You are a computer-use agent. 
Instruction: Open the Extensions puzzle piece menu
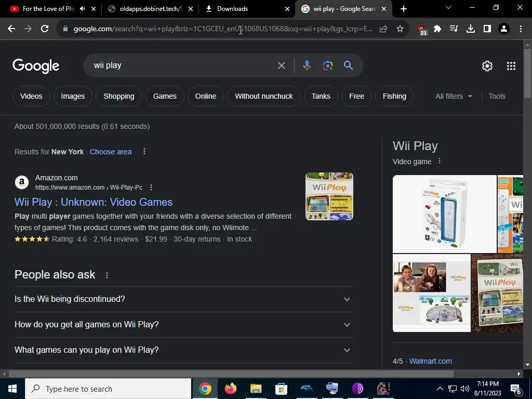click(x=437, y=29)
